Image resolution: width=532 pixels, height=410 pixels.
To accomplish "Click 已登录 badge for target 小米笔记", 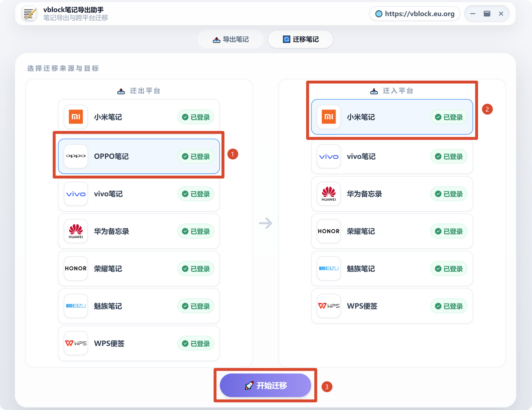I will (449, 117).
